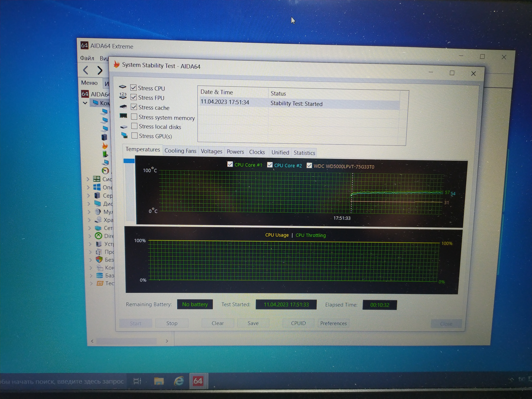Click the Тест benchmark icon in tree

pyautogui.click(x=100, y=283)
